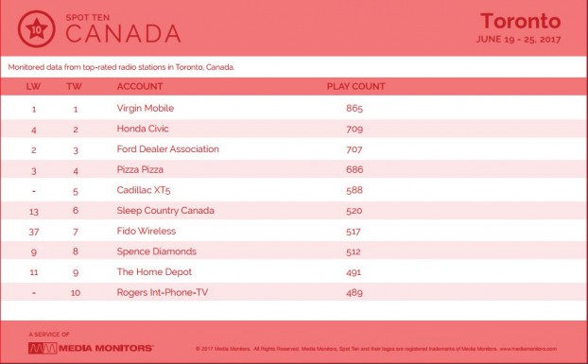Click the Pizza Pizza account name

pyautogui.click(x=140, y=169)
